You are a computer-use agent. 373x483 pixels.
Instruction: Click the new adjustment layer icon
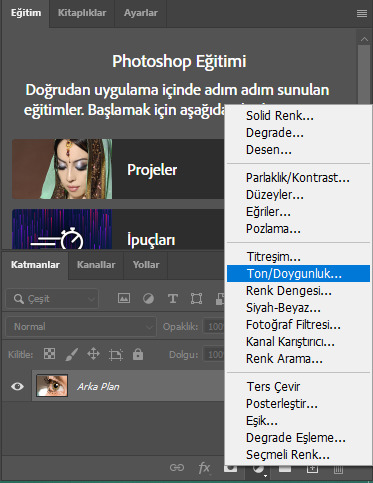click(258, 469)
